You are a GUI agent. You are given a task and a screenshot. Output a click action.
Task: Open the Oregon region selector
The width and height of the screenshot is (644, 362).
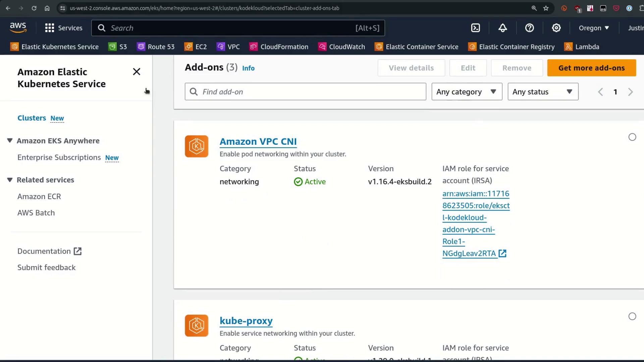(594, 28)
